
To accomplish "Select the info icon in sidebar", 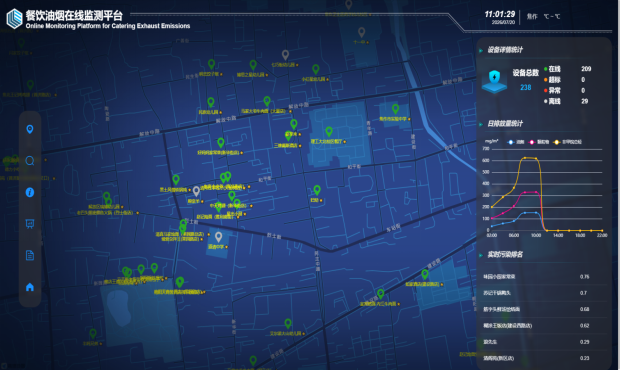I will (x=30, y=193).
